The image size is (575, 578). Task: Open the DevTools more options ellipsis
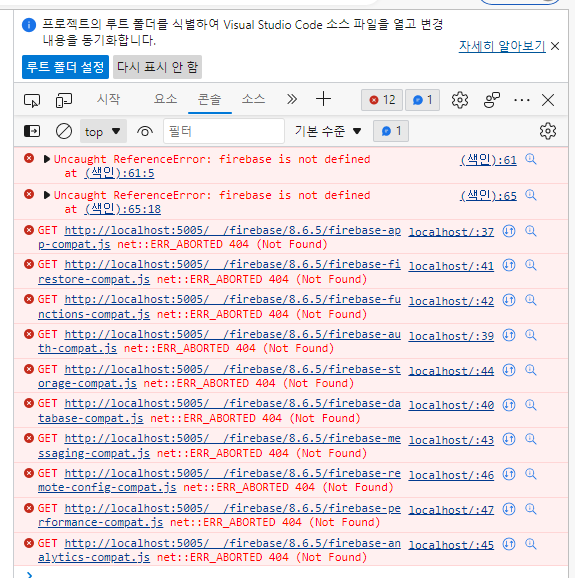[522, 100]
